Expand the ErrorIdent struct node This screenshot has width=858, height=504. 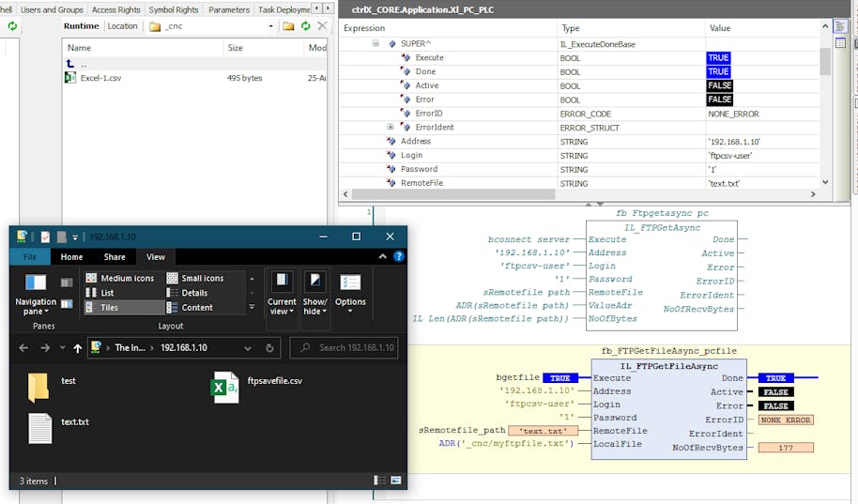coord(391,128)
